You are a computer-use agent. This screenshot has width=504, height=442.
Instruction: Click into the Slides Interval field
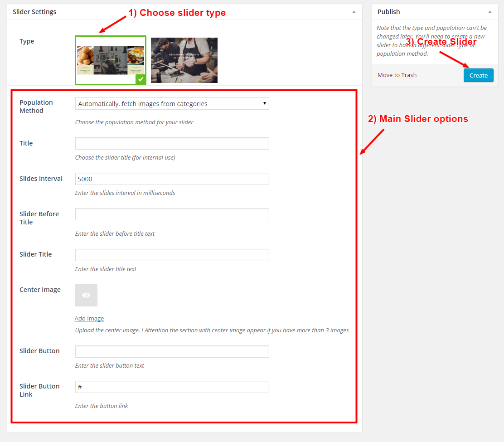click(x=172, y=179)
